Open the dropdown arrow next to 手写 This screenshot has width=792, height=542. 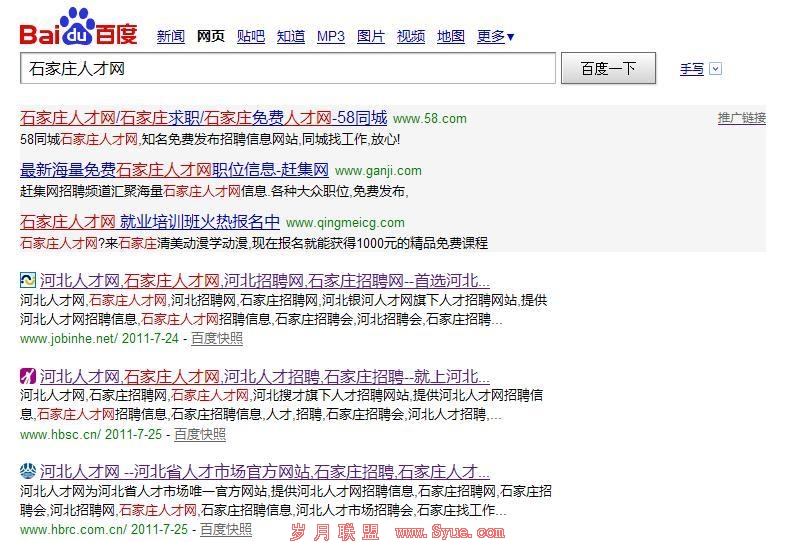tap(715, 69)
